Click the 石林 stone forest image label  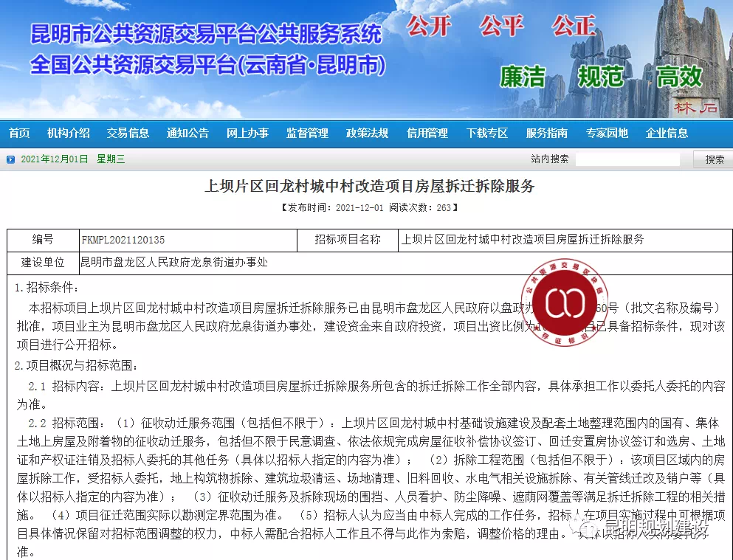(x=695, y=108)
